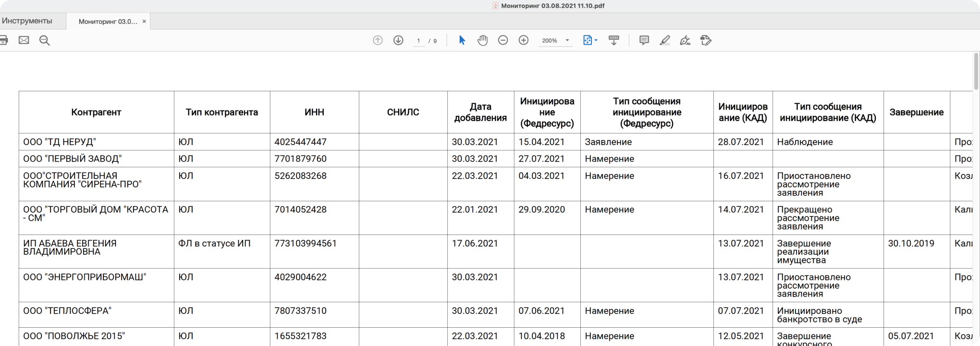Click the completion date 30.10.2019
This screenshot has height=346, width=980.
[911, 243]
